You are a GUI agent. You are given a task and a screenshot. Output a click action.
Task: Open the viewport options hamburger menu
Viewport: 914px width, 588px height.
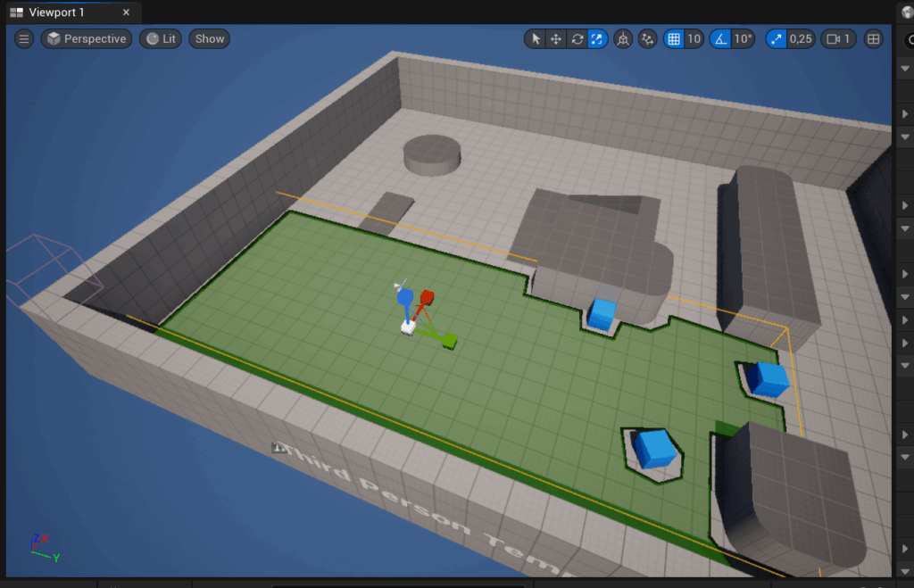click(24, 39)
